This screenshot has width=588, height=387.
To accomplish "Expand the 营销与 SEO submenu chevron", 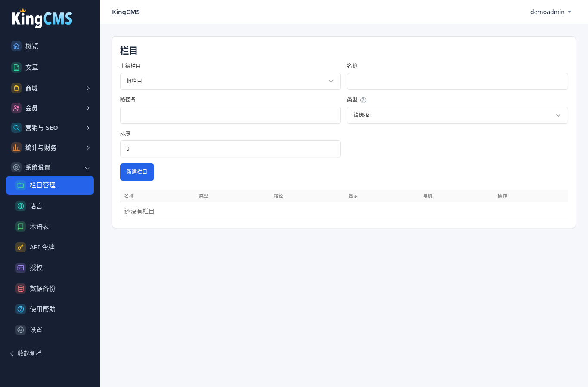I will pyautogui.click(x=88, y=128).
